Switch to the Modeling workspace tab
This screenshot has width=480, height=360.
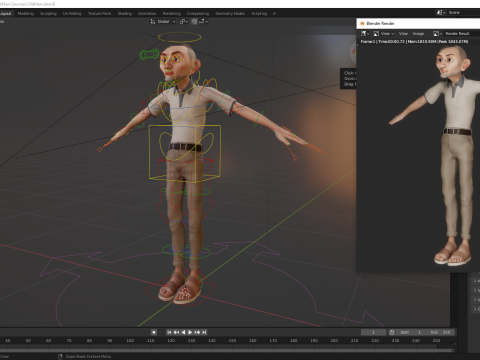pyautogui.click(x=26, y=13)
